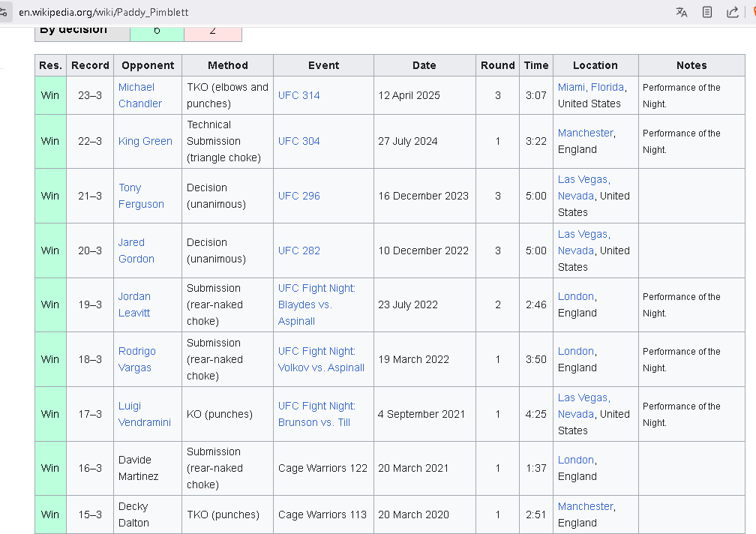This screenshot has height=534, width=756.
Task: Open London link in Jordan Leavitt row
Action: 576,296
